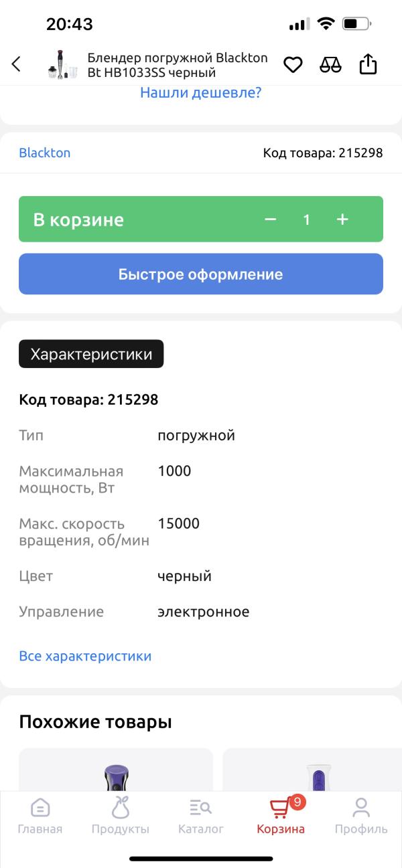Viewport: 402px width, 868px height.
Task: Open the Blackton brand link
Action: click(x=45, y=153)
